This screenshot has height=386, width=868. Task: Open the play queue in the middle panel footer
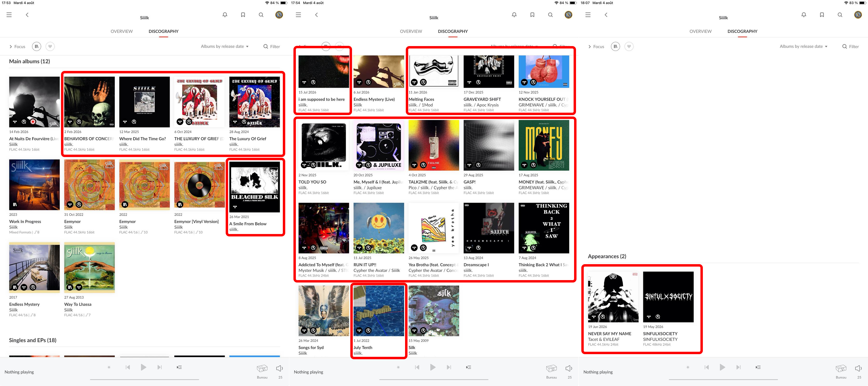pyautogui.click(x=468, y=367)
